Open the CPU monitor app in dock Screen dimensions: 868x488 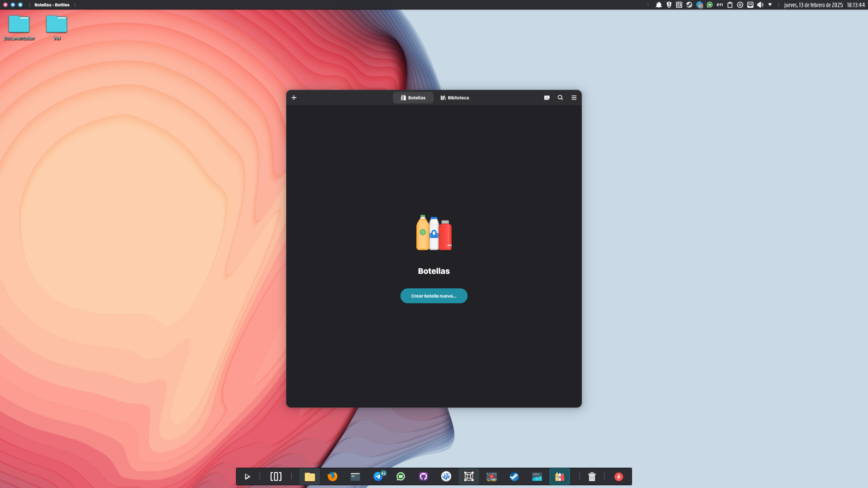point(537,477)
